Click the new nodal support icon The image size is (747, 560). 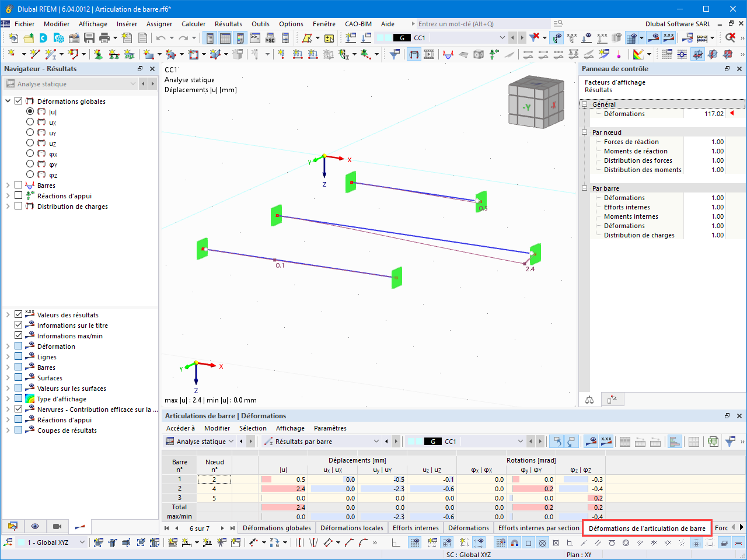pyautogui.click(x=98, y=54)
